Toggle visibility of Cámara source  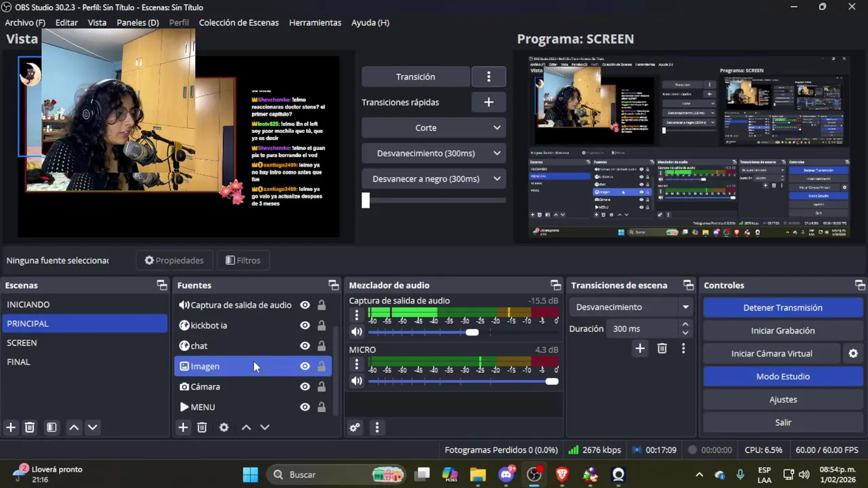(305, 386)
